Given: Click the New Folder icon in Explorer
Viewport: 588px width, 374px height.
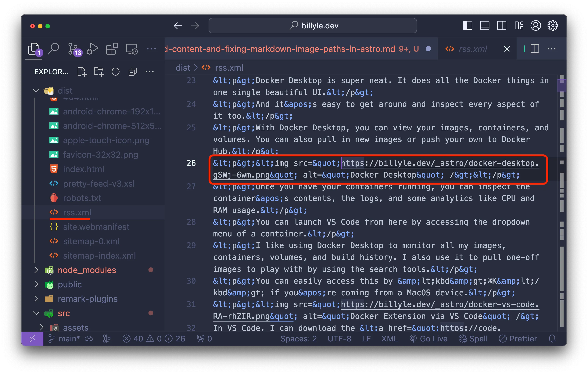Looking at the screenshot, I should (x=99, y=72).
